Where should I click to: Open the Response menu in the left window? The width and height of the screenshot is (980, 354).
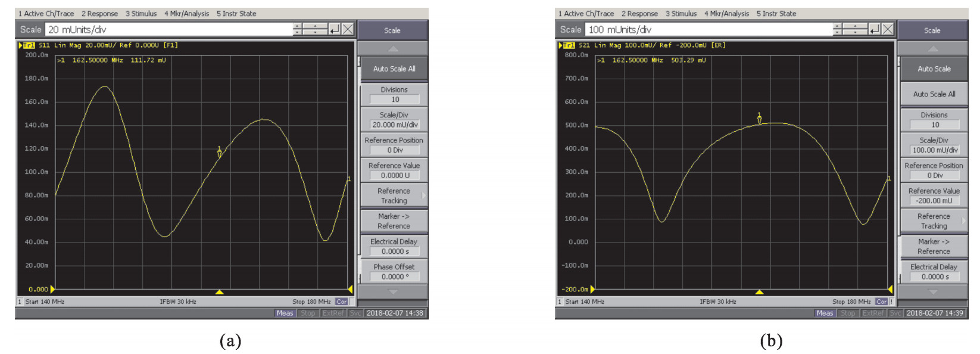[99, 14]
